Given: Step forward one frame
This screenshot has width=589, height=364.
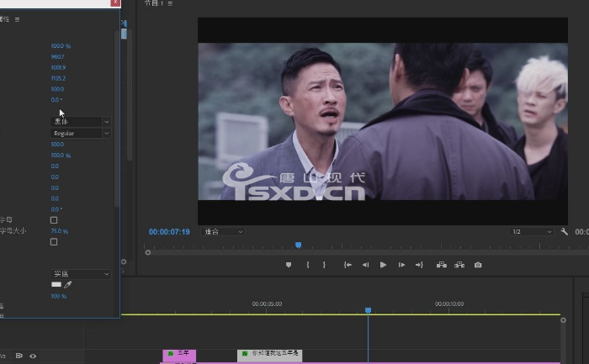Looking at the screenshot, I should point(401,265).
